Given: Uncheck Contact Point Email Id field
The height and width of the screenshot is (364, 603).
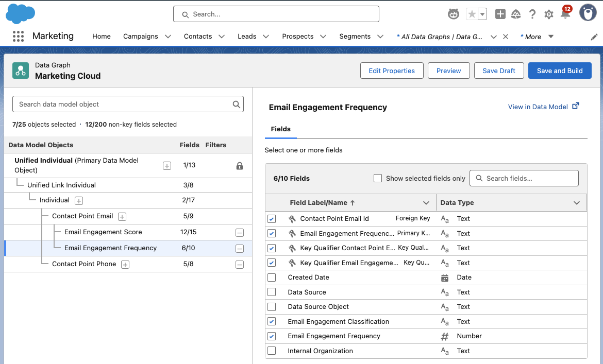Looking at the screenshot, I should point(272,219).
